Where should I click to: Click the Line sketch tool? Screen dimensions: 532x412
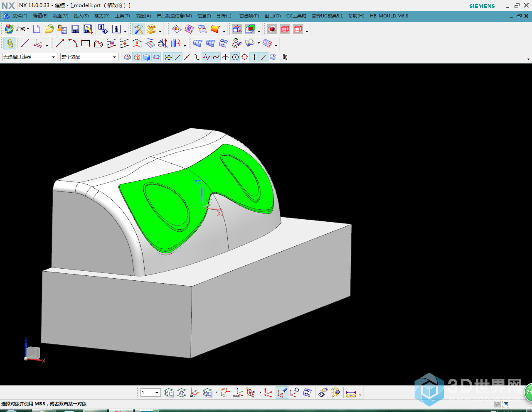60,43
